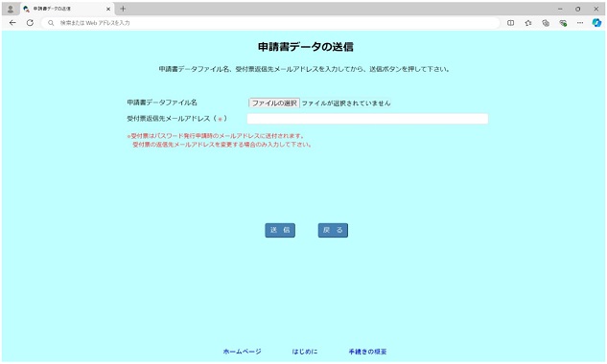Image resolution: width=607 pixels, height=364 pixels.
Task: Maximize the browser window
Action: click(577, 9)
